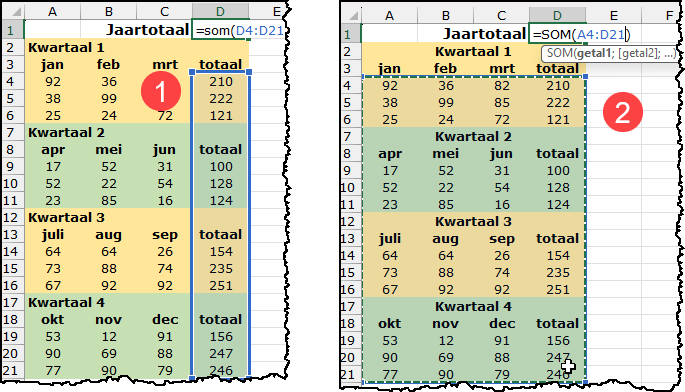Select the 'apr' cell in the right sheet
The height and width of the screenshot is (392, 685).
389,153
